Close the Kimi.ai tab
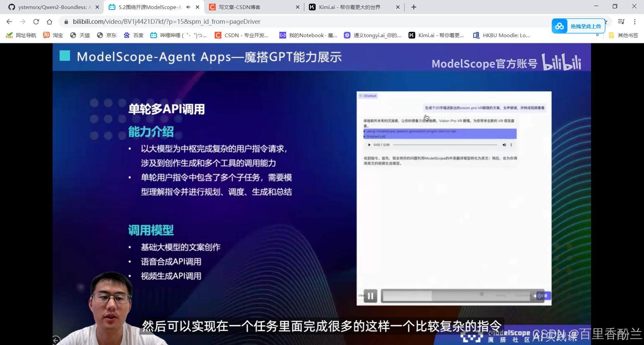Screen dimensions: 644x345 [398, 7]
